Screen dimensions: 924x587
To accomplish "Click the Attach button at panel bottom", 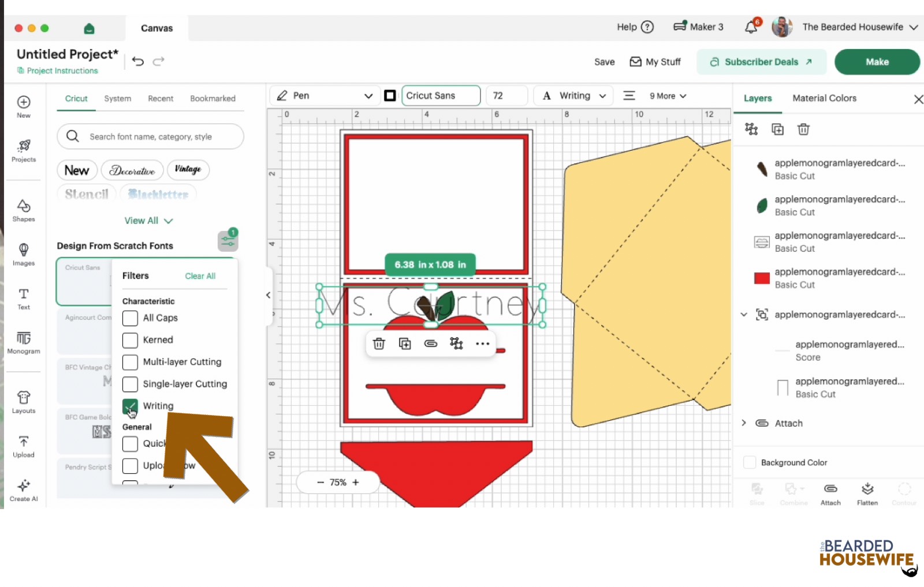I will click(x=830, y=494).
